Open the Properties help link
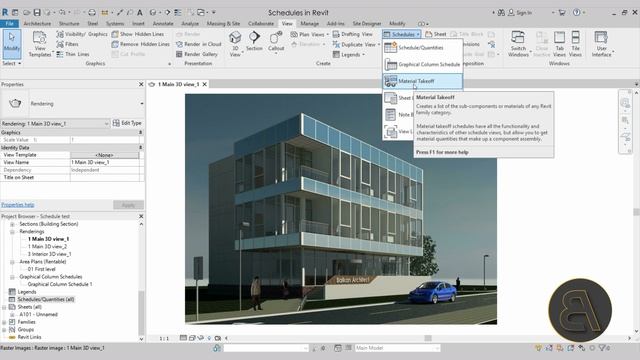The image size is (640, 360). (18, 205)
